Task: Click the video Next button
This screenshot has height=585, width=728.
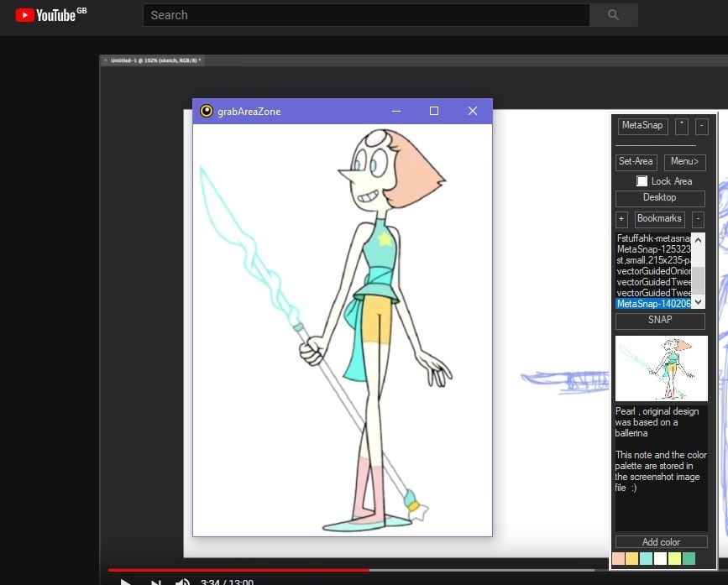Action: [x=155, y=582]
